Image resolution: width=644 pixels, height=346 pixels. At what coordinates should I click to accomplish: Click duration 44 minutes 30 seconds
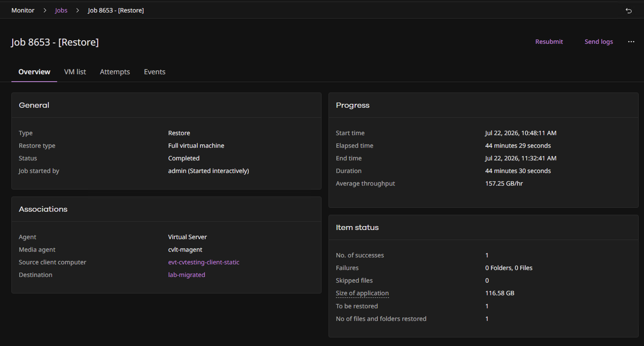pyautogui.click(x=518, y=171)
